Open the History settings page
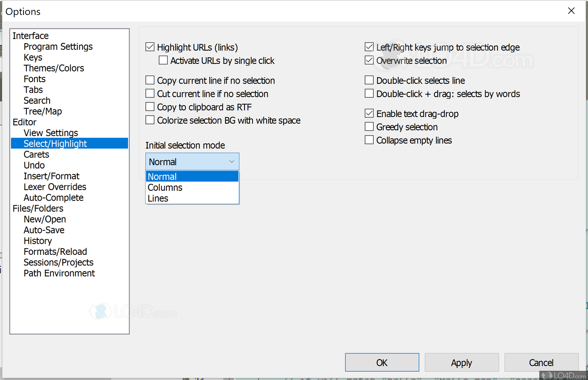The image size is (588, 380). pos(38,241)
